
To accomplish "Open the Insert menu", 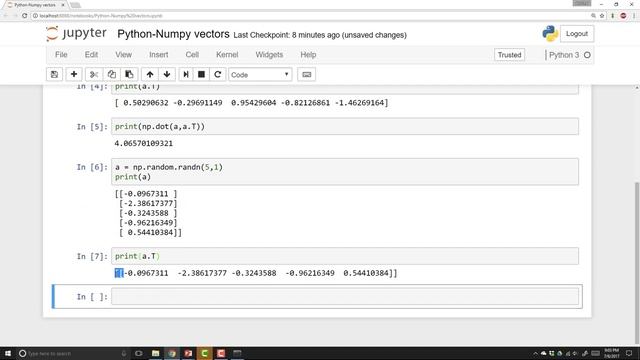I will click(x=158, y=55).
